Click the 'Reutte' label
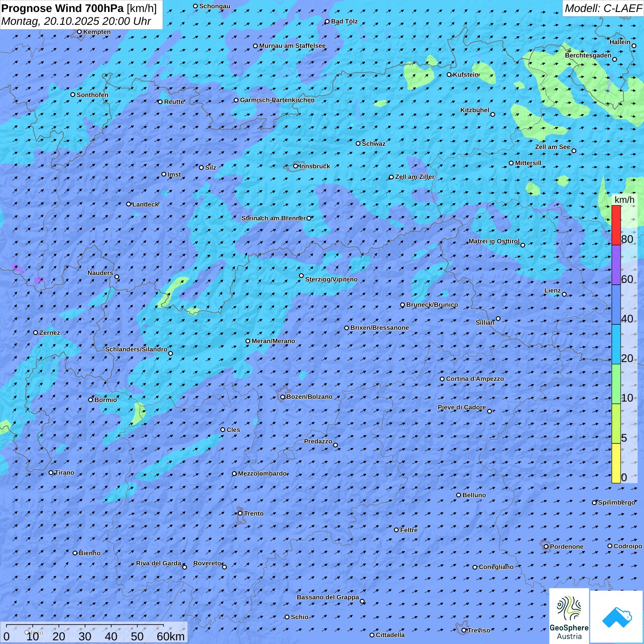Screen dimensions: 644x644 pos(174,102)
